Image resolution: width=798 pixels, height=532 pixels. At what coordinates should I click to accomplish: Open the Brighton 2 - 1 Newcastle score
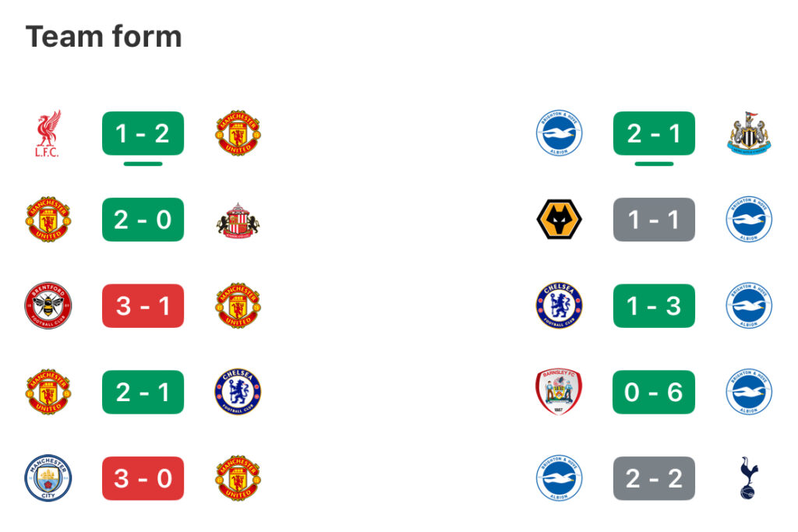tap(654, 134)
